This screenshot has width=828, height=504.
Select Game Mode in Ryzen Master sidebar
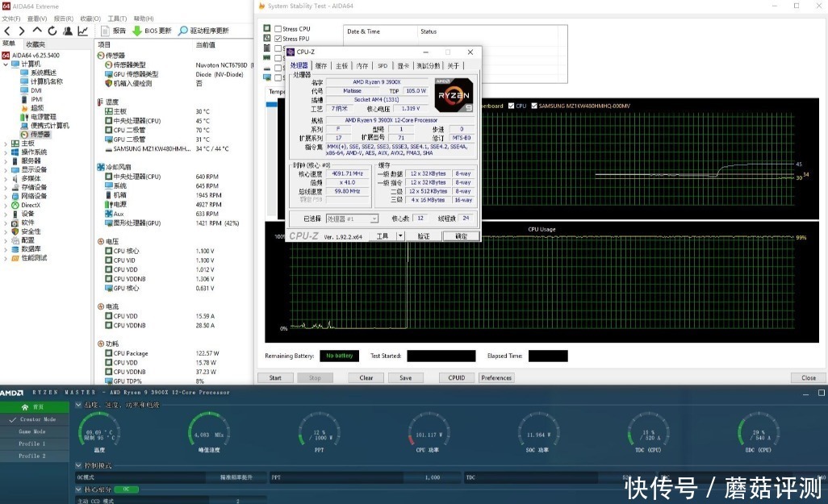[x=32, y=431]
